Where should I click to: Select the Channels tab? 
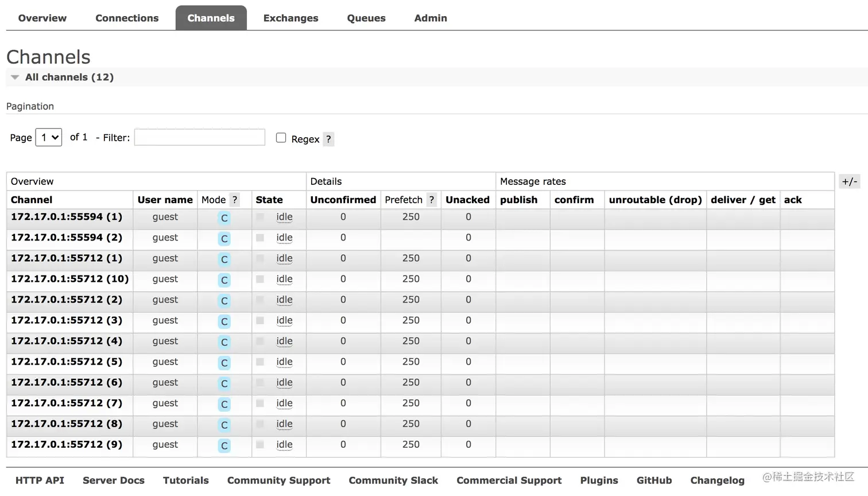pyautogui.click(x=211, y=18)
